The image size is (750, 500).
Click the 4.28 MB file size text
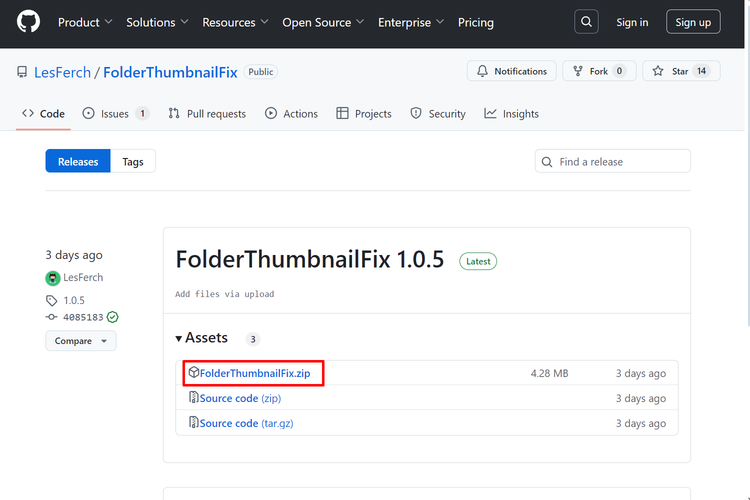click(x=550, y=373)
